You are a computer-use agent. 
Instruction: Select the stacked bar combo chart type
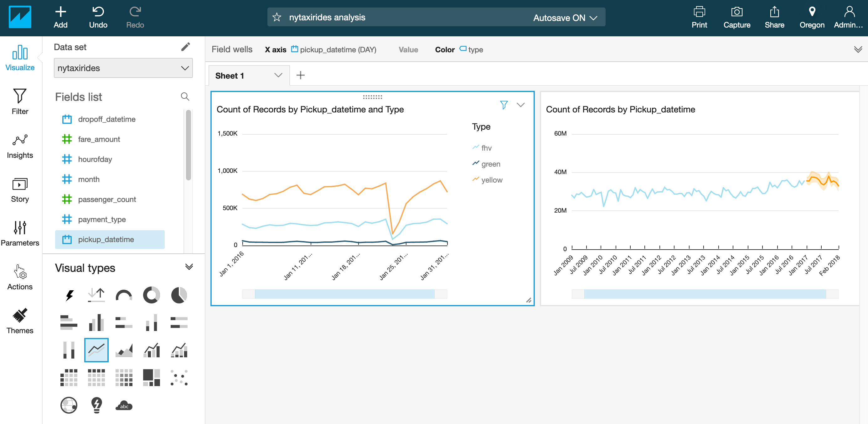pyautogui.click(x=179, y=350)
